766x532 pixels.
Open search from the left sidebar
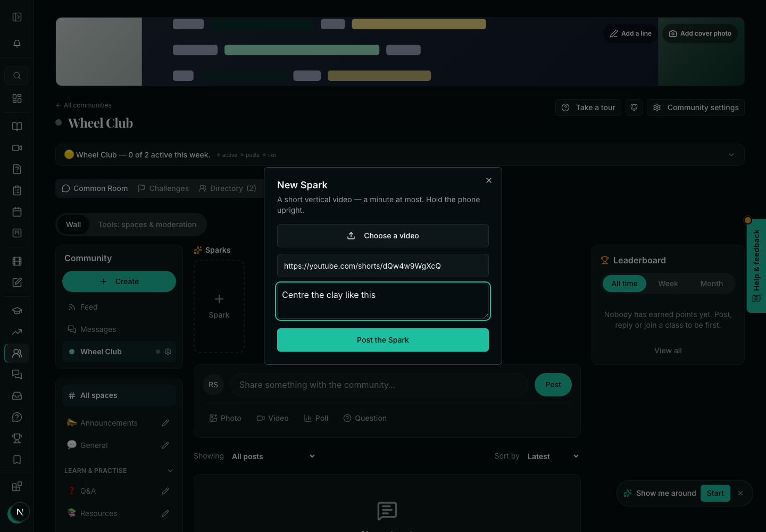[17, 76]
